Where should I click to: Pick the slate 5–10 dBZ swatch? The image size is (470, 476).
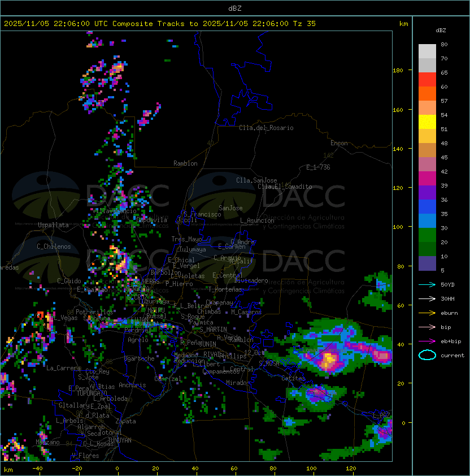(427, 263)
